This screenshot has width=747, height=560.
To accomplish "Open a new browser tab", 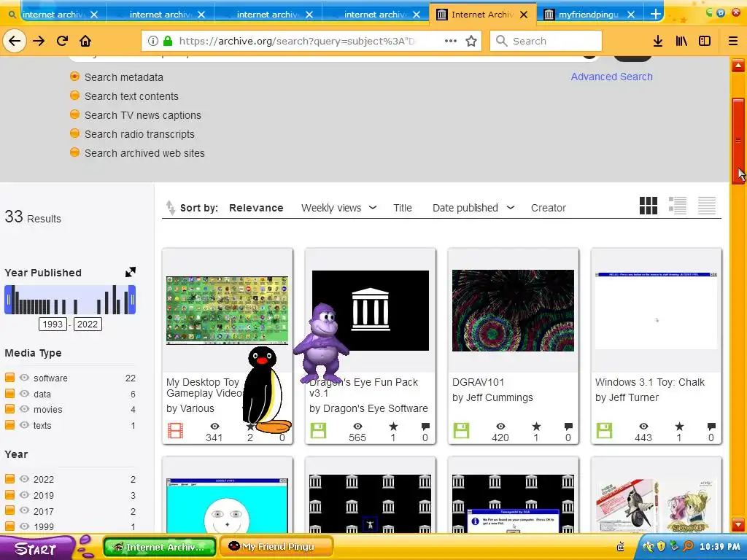I will point(656,15).
